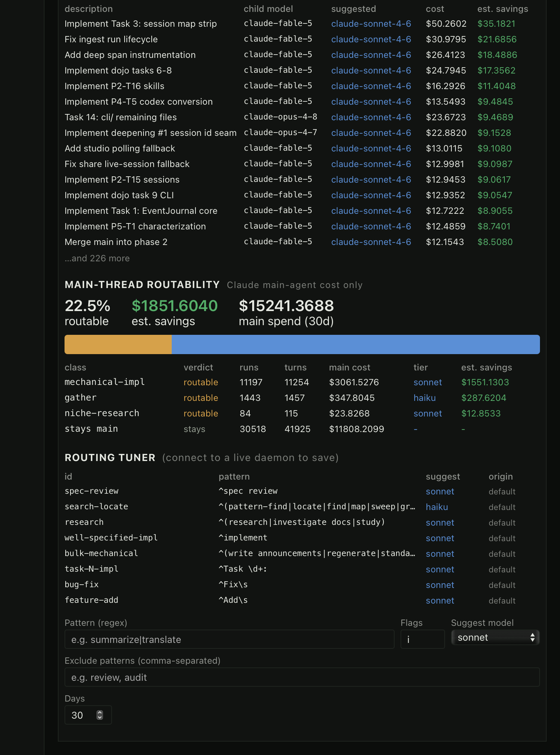Click the sonnet tier for mechanical-impl
The width and height of the screenshot is (560, 755).
pos(428,382)
